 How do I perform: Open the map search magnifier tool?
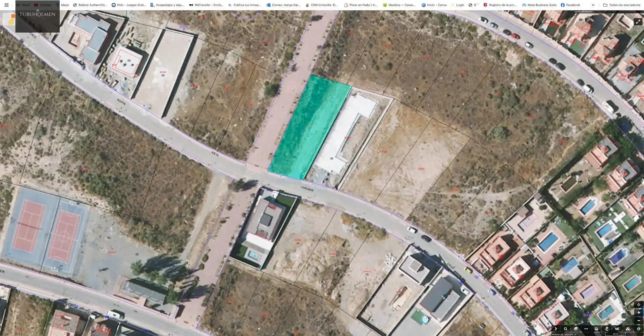(x=566, y=329)
